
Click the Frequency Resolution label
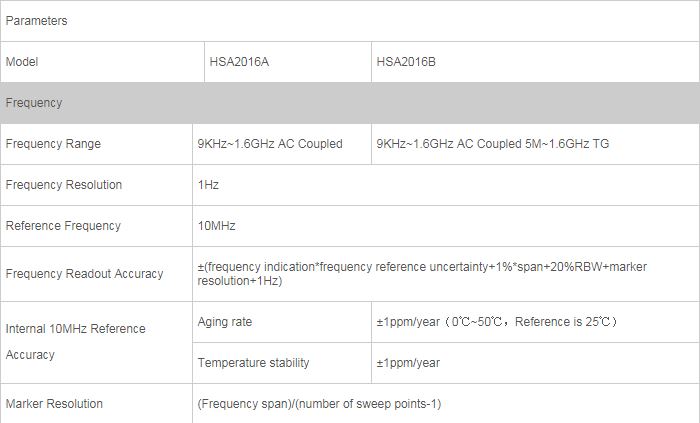(x=64, y=185)
